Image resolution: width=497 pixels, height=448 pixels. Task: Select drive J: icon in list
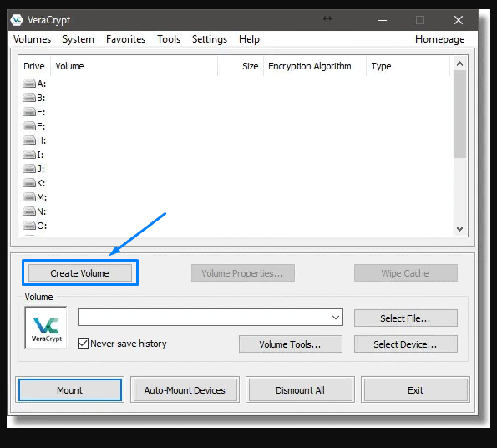(29, 169)
